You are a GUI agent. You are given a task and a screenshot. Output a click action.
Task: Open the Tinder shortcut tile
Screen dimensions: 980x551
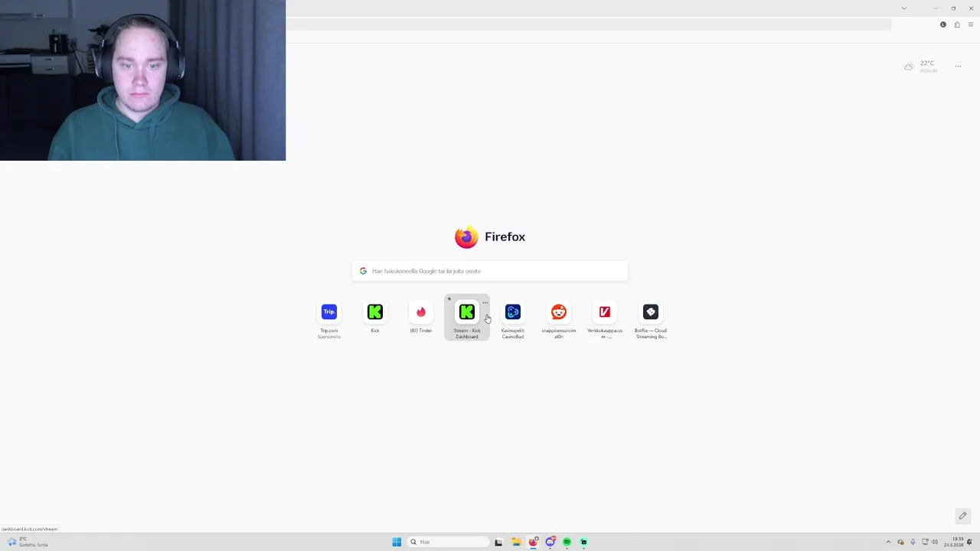(421, 317)
